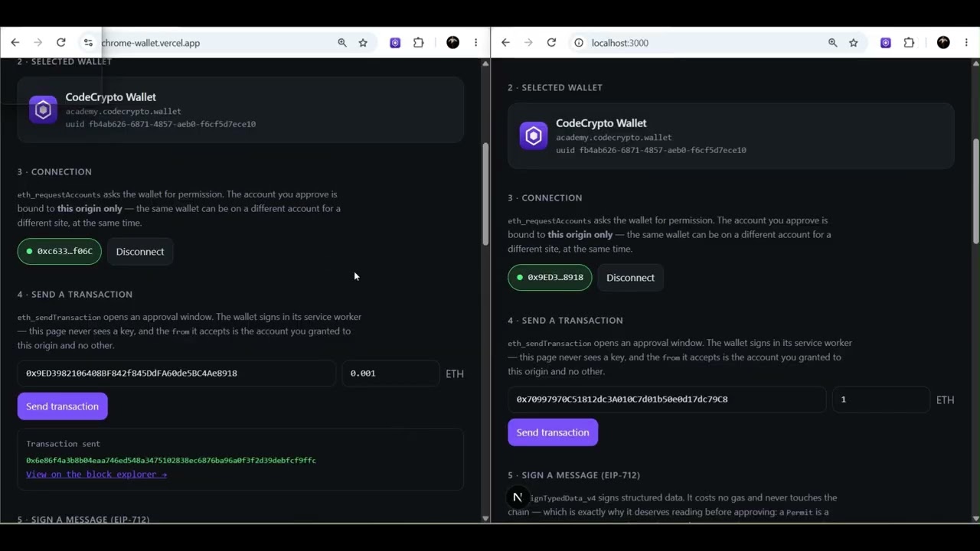Click the scroll-down arrow in the left window
Viewport: 980px width, 551px height.
[x=485, y=518]
